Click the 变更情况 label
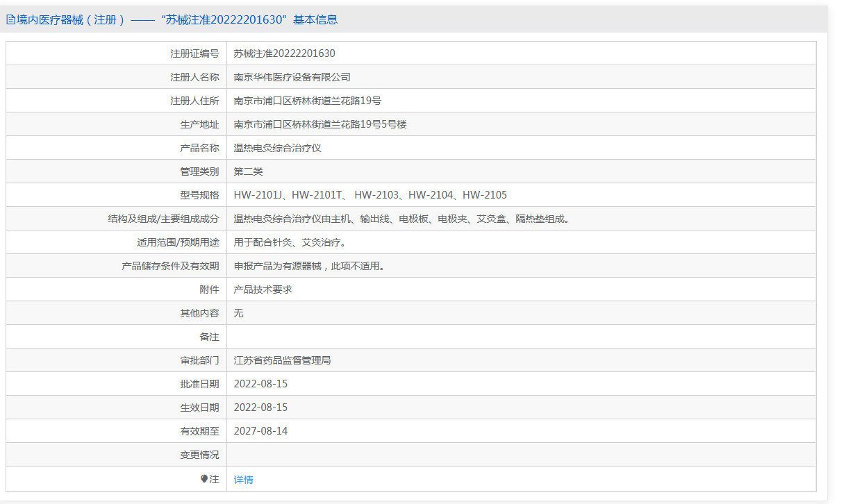Image resolution: width=855 pixels, height=504 pixels. [199, 455]
